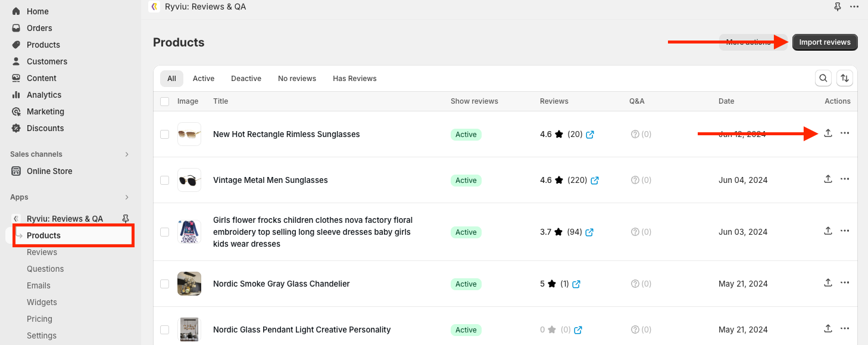Viewport: 868px width, 345px height.
Task: Check the box for New Hot Rectangle Sunglasses
Action: 164,135
